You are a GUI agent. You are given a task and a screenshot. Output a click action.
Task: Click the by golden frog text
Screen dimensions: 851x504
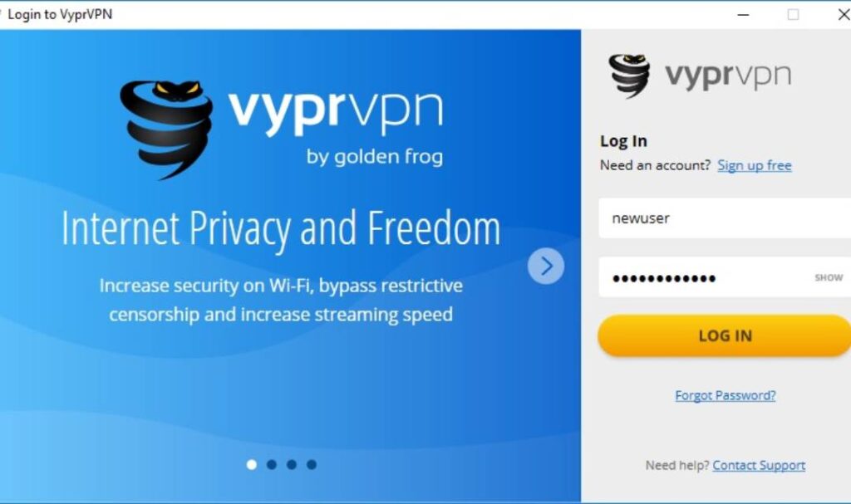375,157
